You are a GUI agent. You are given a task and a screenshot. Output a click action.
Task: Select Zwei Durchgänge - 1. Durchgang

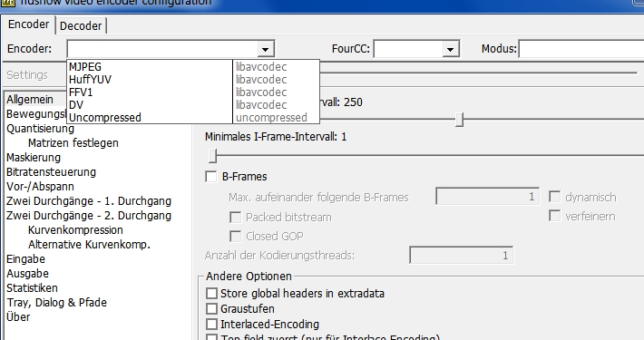(x=89, y=201)
